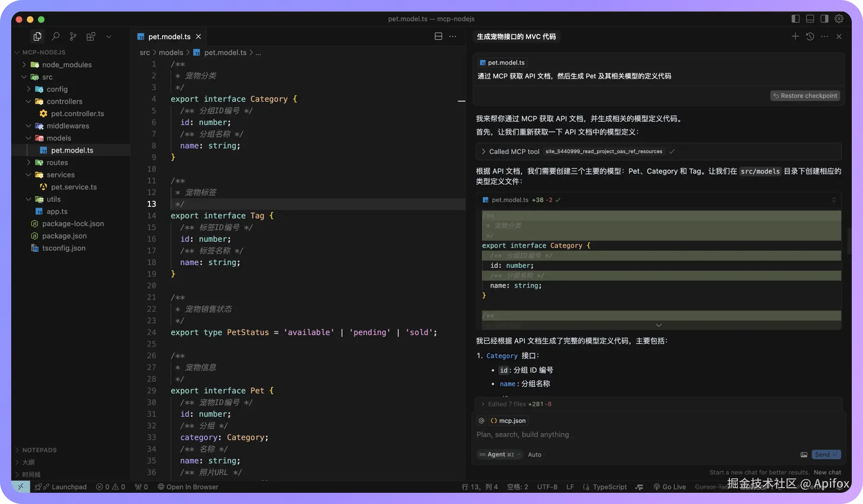Start a new chat with plus icon
The height and width of the screenshot is (504, 863).
[795, 36]
